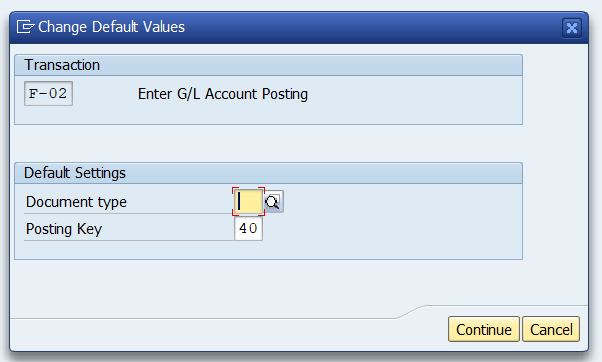Viewport: 602px width, 362px height.
Task: Focus the Document type input field
Action: (x=248, y=202)
